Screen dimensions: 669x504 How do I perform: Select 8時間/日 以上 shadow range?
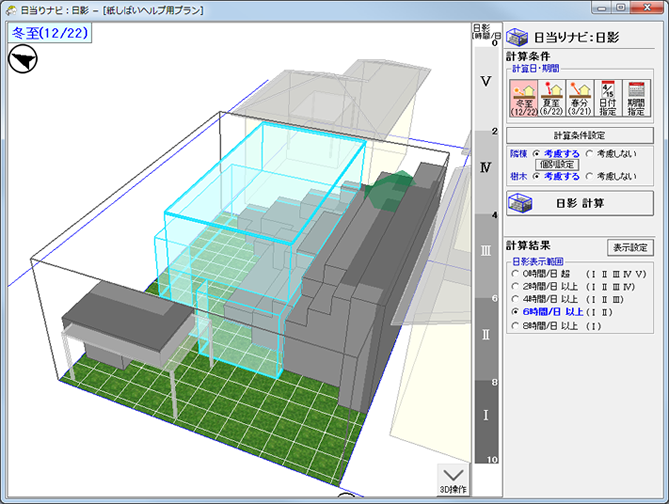(x=557, y=326)
